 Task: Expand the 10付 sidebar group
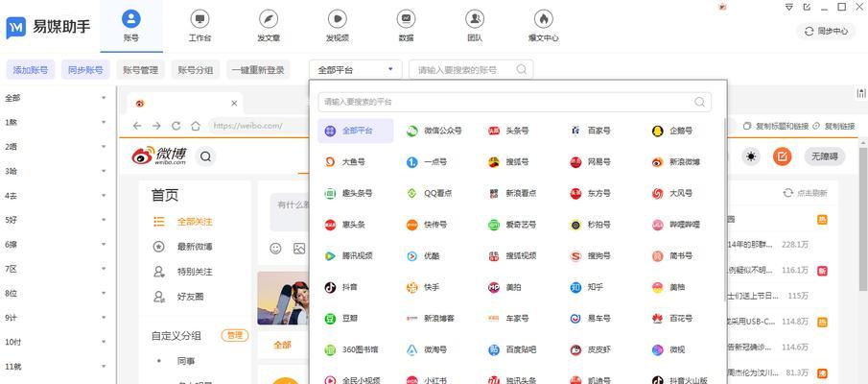[104, 342]
